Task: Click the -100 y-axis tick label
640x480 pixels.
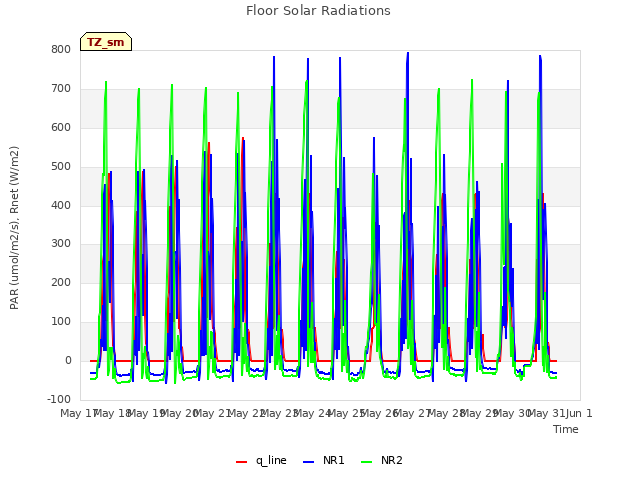Action: coord(59,399)
